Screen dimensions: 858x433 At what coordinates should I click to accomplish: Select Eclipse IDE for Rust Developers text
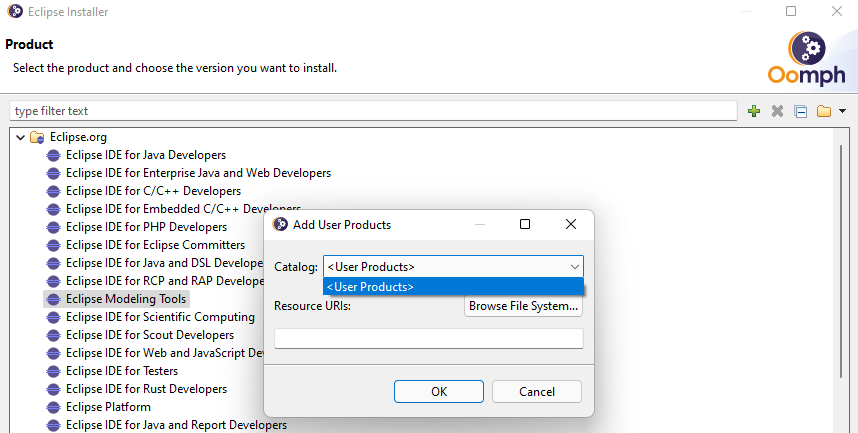[x=147, y=389]
